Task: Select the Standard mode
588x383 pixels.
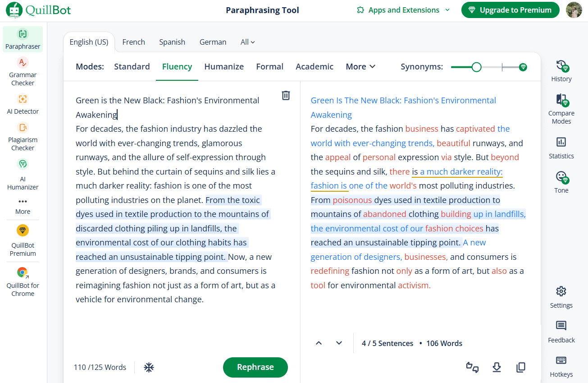Action: point(132,66)
